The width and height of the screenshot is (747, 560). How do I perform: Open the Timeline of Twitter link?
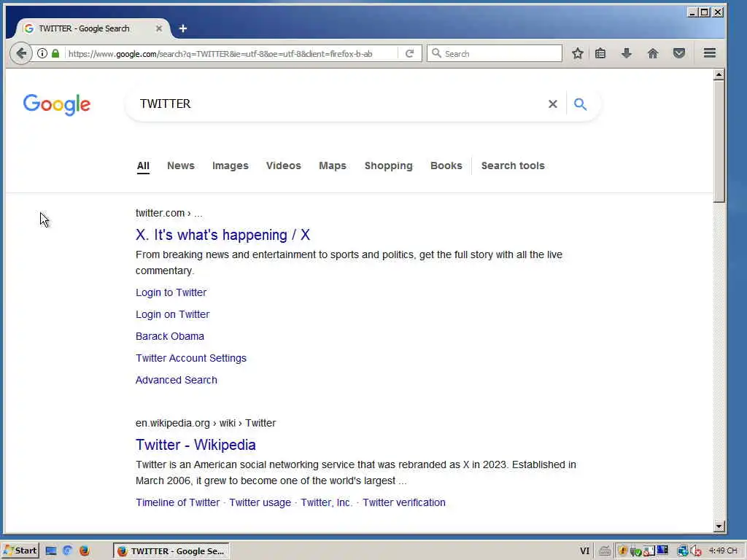click(178, 502)
